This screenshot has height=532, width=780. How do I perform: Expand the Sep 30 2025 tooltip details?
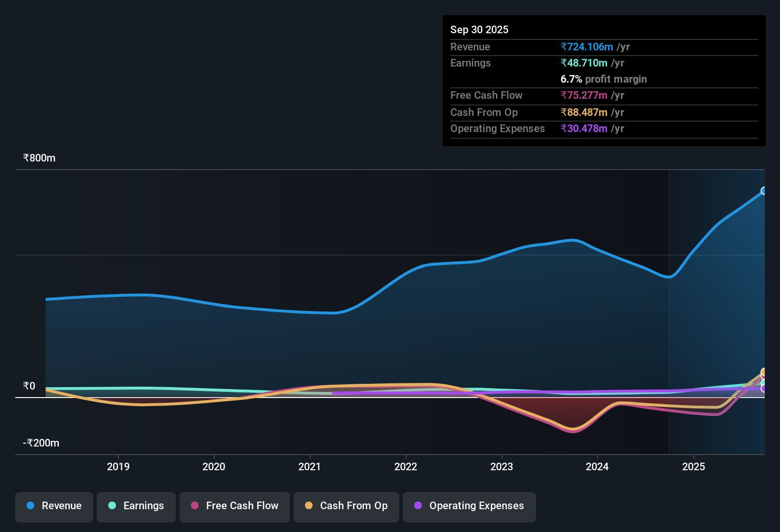[479, 29]
